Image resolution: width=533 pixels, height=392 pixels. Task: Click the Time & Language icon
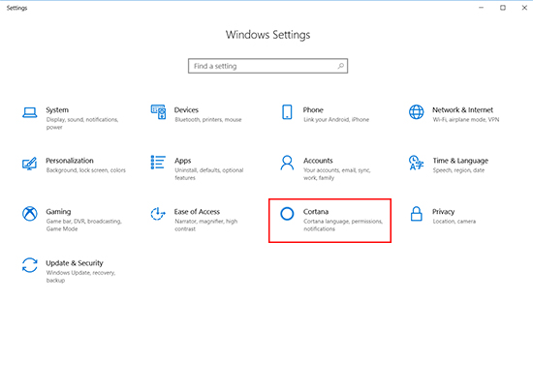[416, 163]
